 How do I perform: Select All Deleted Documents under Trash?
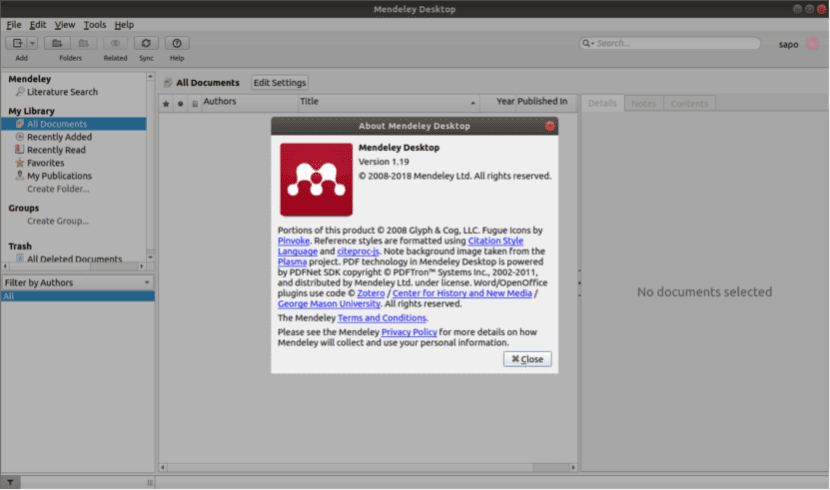click(74, 259)
